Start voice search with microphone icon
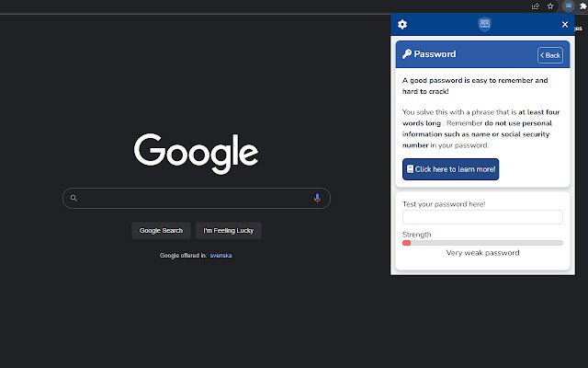The image size is (588, 368). pos(317,199)
